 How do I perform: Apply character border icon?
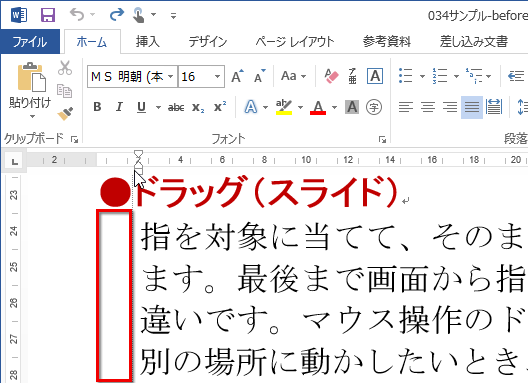375,76
